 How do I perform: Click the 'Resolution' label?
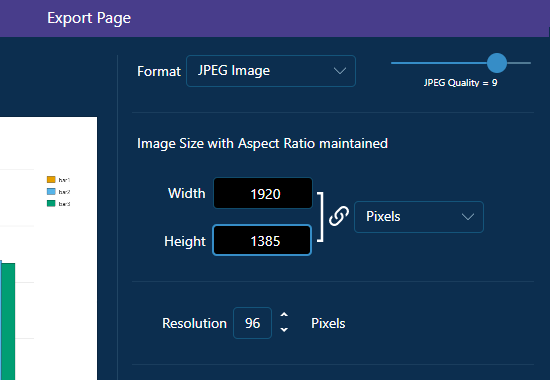pyautogui.click(x=194, y=324)
